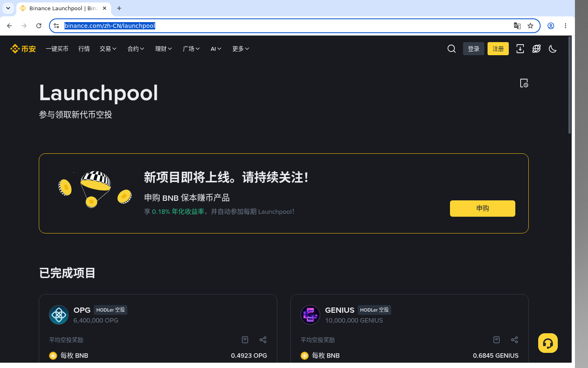Click the yellow 申购 button
This screenshot has height=368, width=588.
click(x=483, y=209)
